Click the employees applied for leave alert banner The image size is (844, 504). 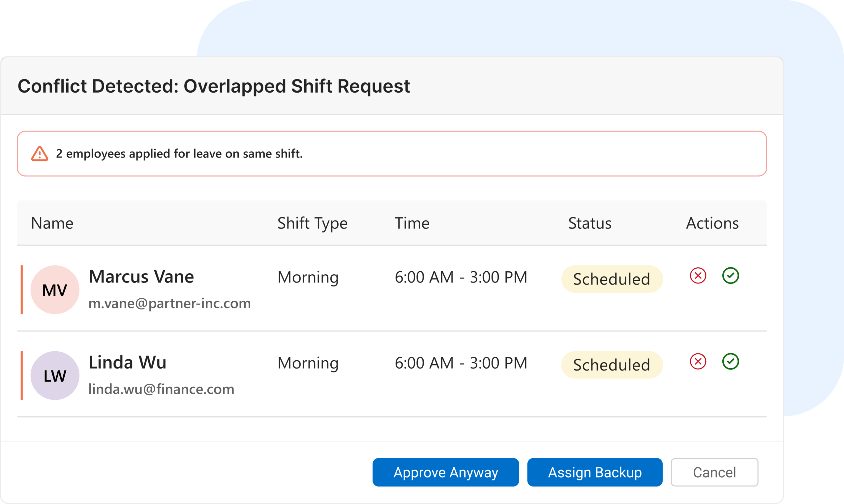point(392,154)
